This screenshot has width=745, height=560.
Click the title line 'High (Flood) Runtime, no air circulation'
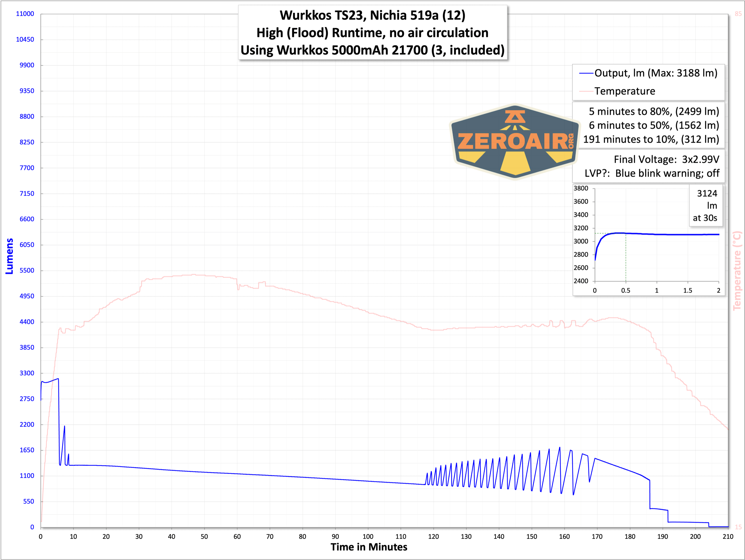click(x=372, y=33)
